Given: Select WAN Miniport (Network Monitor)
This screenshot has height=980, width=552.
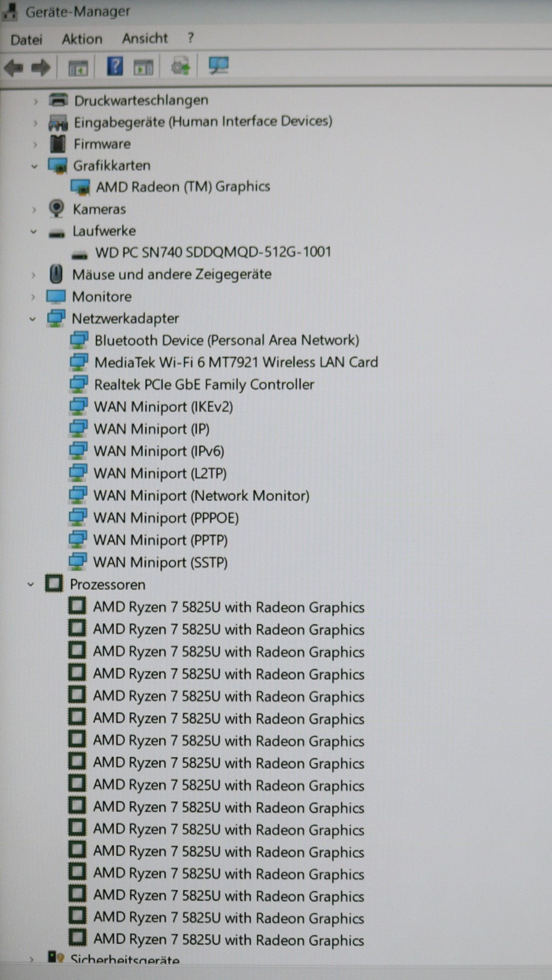Looking at the screenshot, I should coord(201,495).
